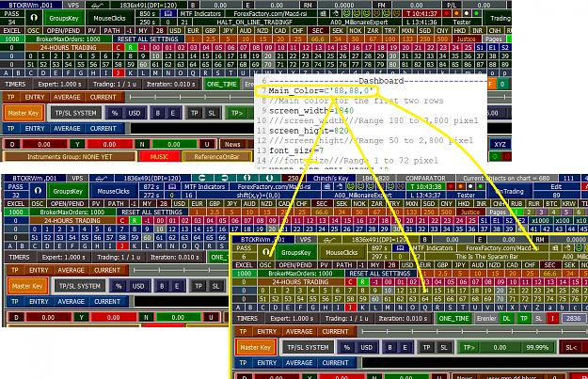Toggle the % button in olive dashboard
This screenshot has height=379, width=588.
tap(347, 348)
